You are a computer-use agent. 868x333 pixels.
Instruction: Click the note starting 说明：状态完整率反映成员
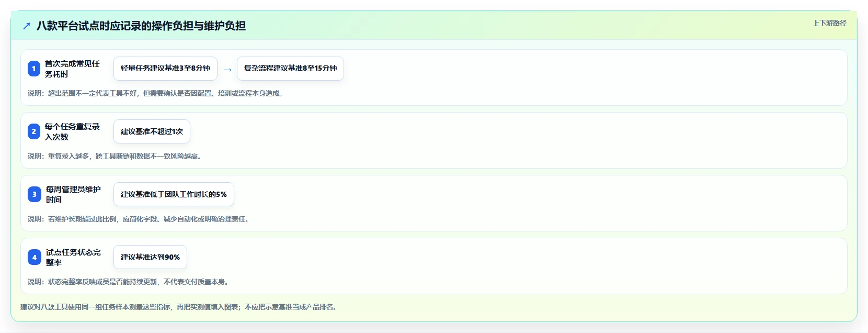tap(130, 282)
